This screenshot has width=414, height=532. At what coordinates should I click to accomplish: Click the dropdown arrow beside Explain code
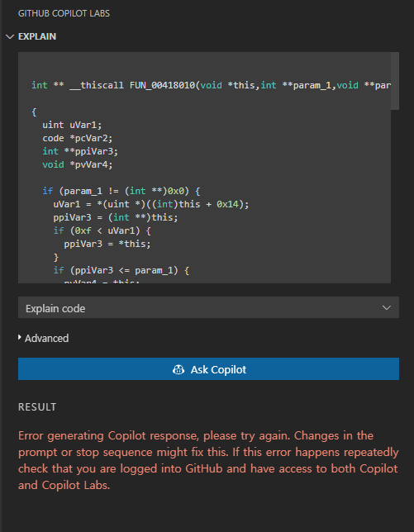[x=387, y=308]
